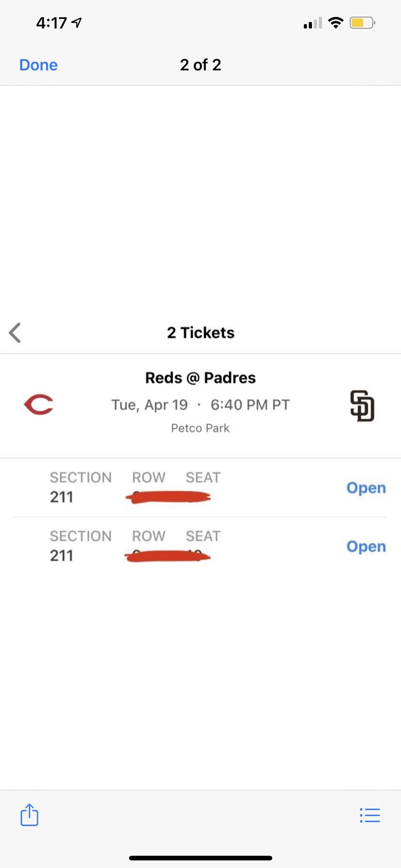Open the first Section 211 ticket
The width and height of the screenshot is (401, 868).
point(366,488)
